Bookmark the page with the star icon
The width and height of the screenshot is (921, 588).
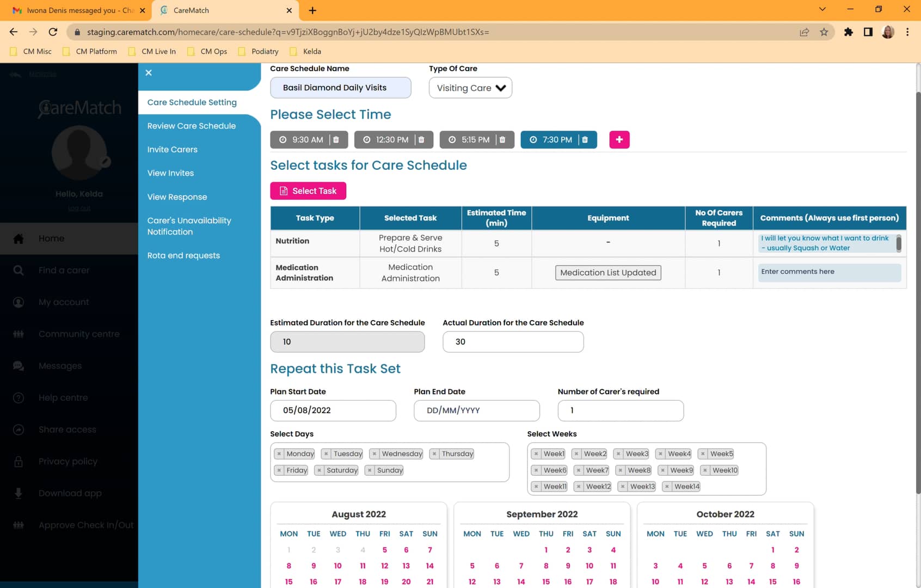[824, 32]
